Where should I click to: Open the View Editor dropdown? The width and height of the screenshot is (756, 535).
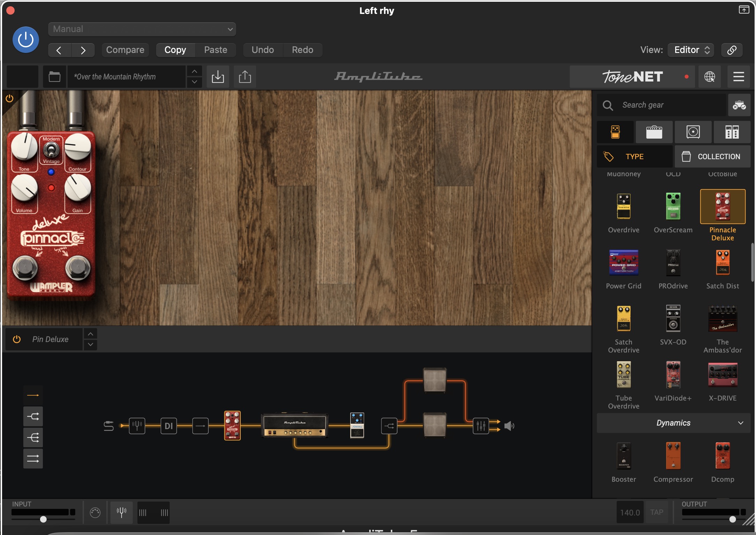[x=691, y=50]
